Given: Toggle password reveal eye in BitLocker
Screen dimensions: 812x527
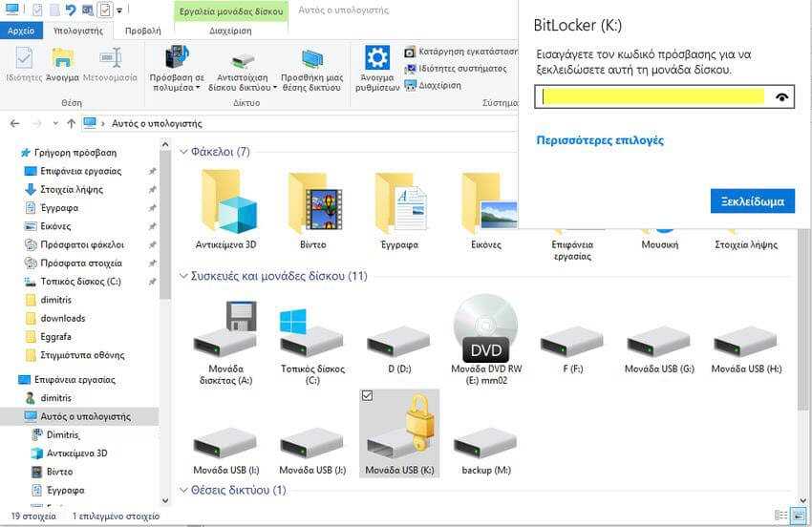Looking at the screenshot, I should (x=782, y=96).
